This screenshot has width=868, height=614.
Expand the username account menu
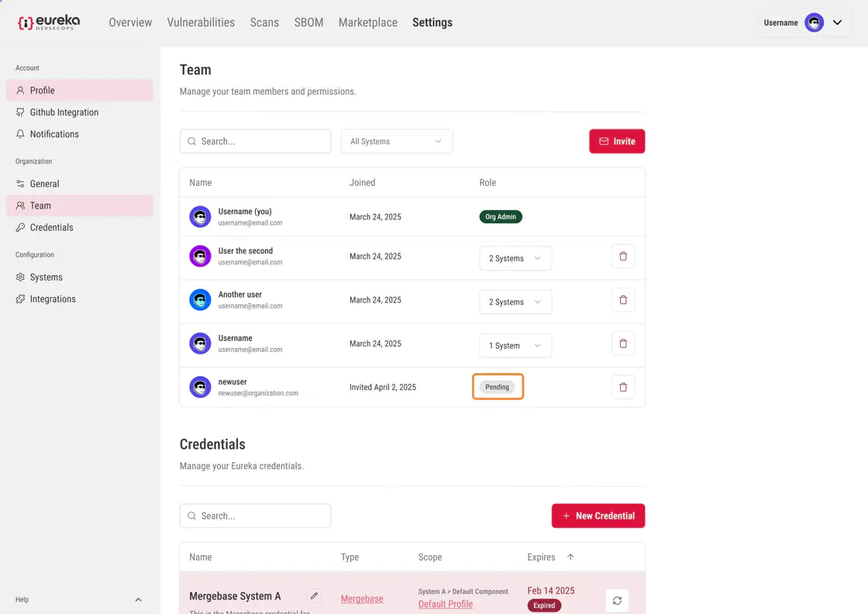[x=837, y=22]
